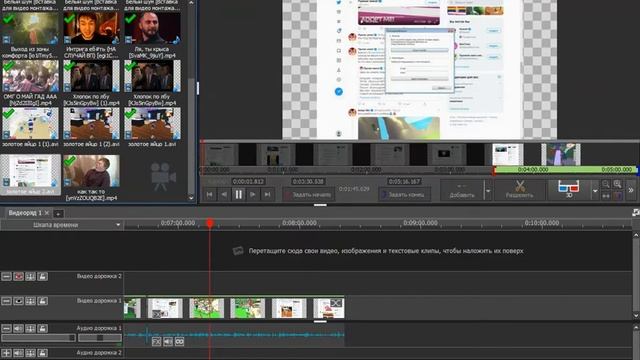Select the золотое яйцо 1.avi thumbnail

coord(152,124)
